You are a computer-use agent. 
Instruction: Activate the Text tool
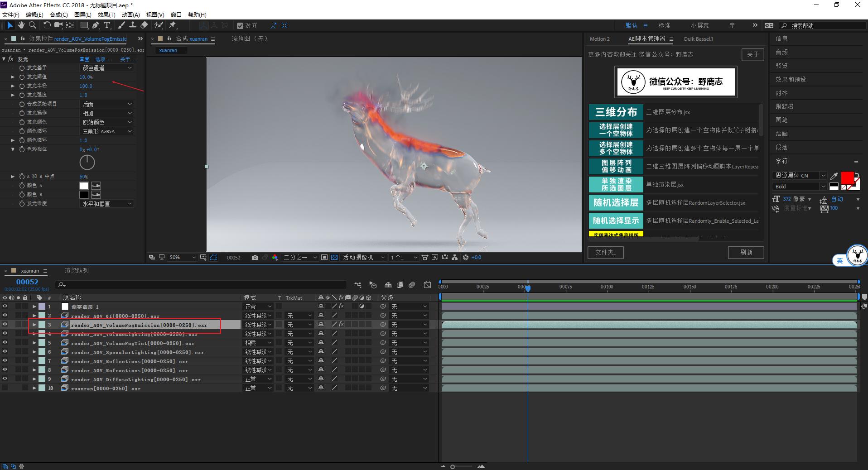coord(107,25)
